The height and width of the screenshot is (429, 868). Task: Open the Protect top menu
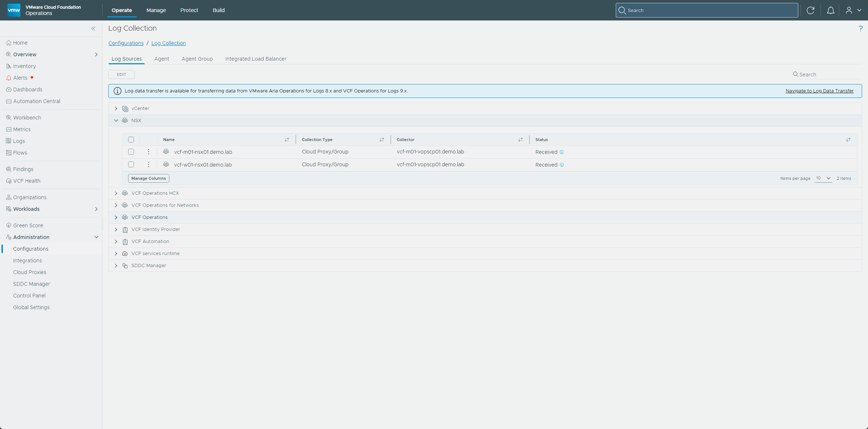pyautogui.click(x=189, y=10)
